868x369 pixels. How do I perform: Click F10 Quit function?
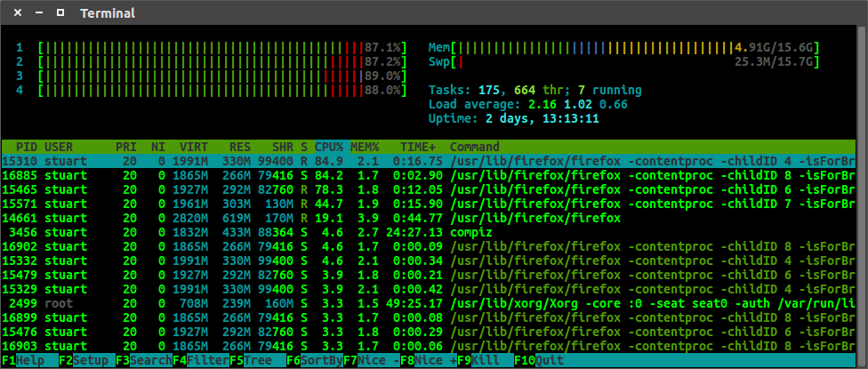539,360
